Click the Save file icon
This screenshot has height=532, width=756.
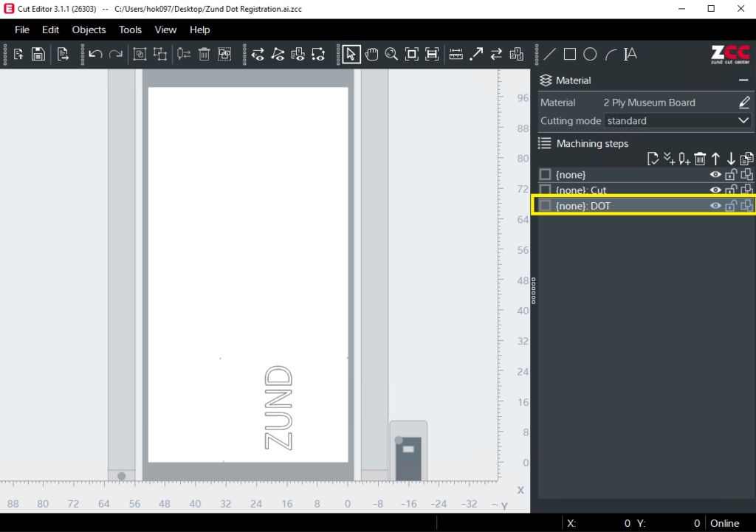pyautogui.click(x=38, y=54)
